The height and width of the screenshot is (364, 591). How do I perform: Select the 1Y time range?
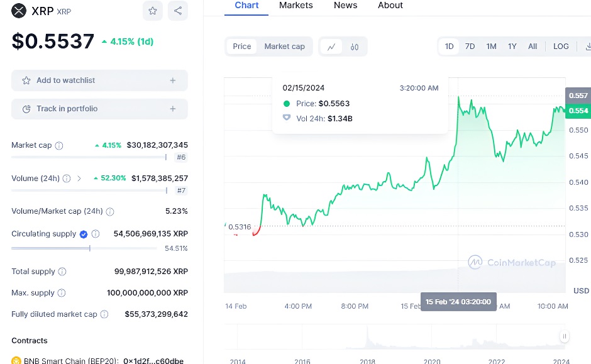(512, 47)
